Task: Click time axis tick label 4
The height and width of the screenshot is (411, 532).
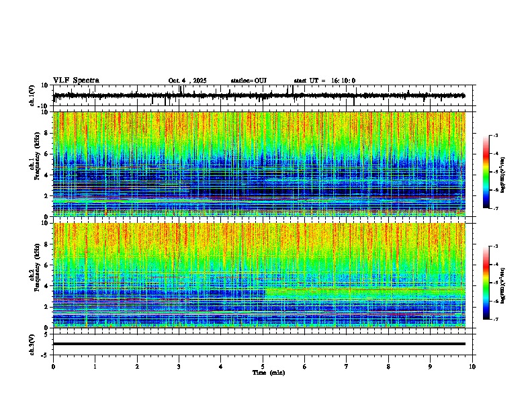Action: pos(221,367)
